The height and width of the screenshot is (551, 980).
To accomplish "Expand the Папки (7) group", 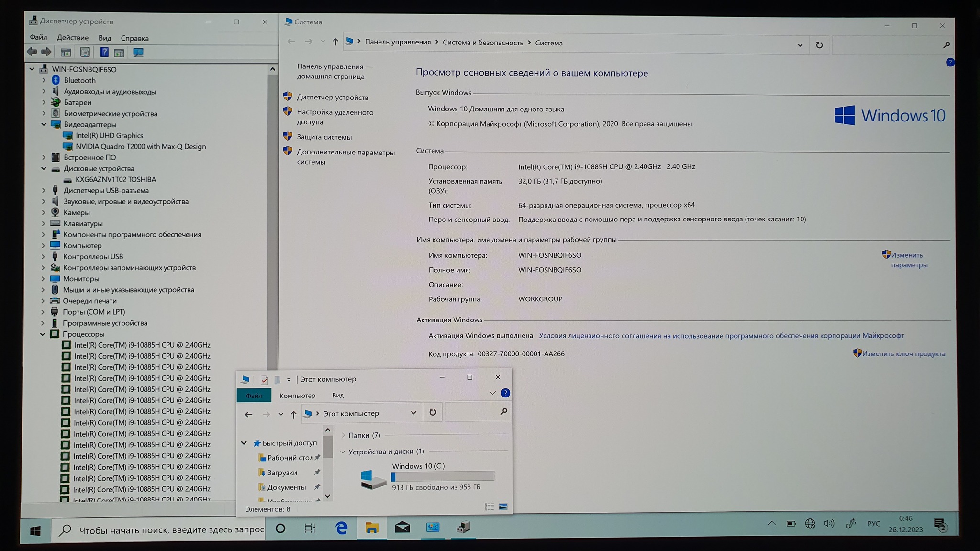I will coord(343,435).
